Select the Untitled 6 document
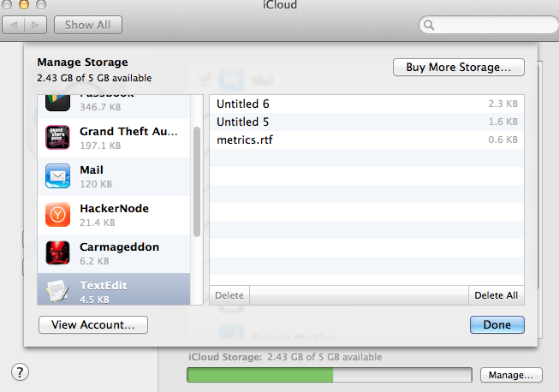The image size is (559, 392). point(366,104)
